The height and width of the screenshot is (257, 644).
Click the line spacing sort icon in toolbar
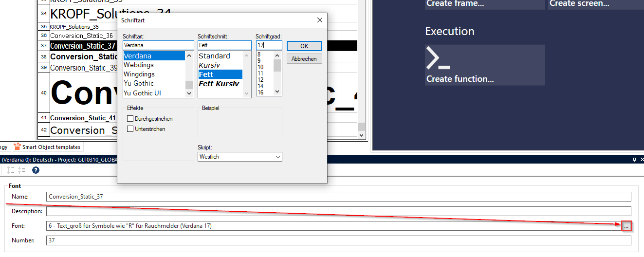pos(9,170)
